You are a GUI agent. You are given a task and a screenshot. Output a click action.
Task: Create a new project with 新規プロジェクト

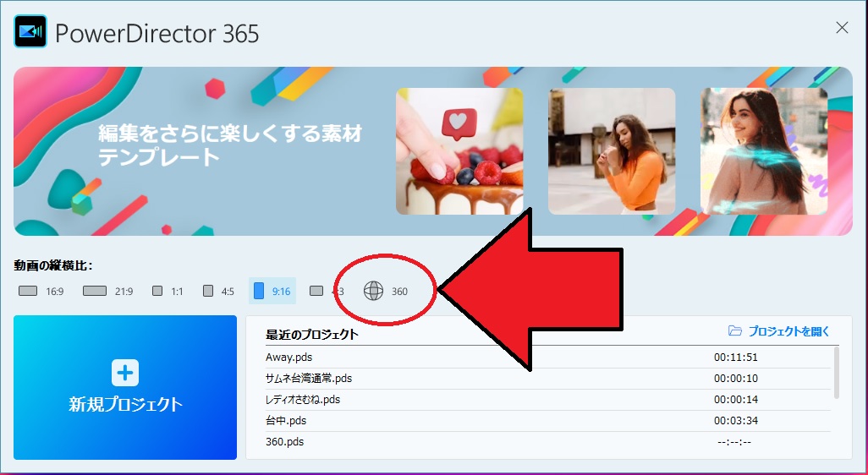tap(125, 387)
